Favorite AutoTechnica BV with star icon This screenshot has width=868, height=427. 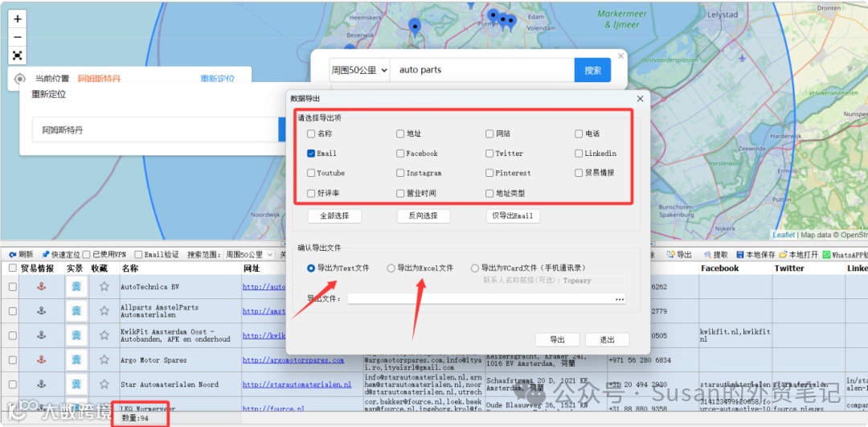pyautogui.click(x=104, y=287)
